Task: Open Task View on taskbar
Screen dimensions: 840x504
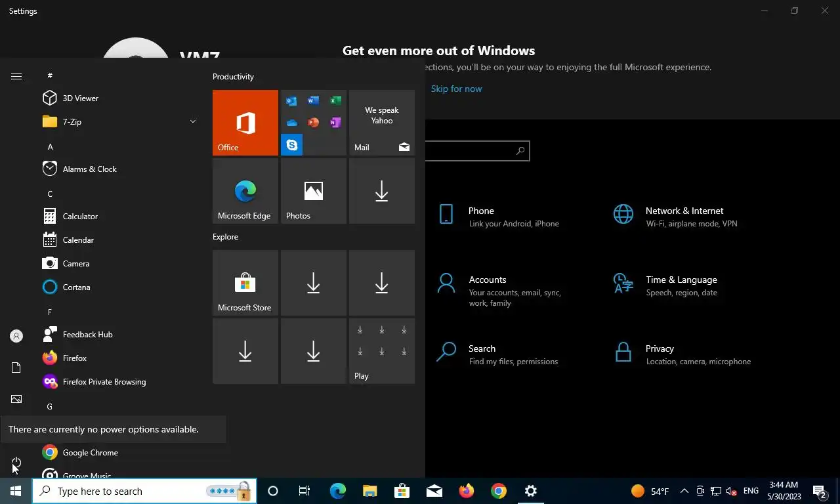Action: pos(304,491)
